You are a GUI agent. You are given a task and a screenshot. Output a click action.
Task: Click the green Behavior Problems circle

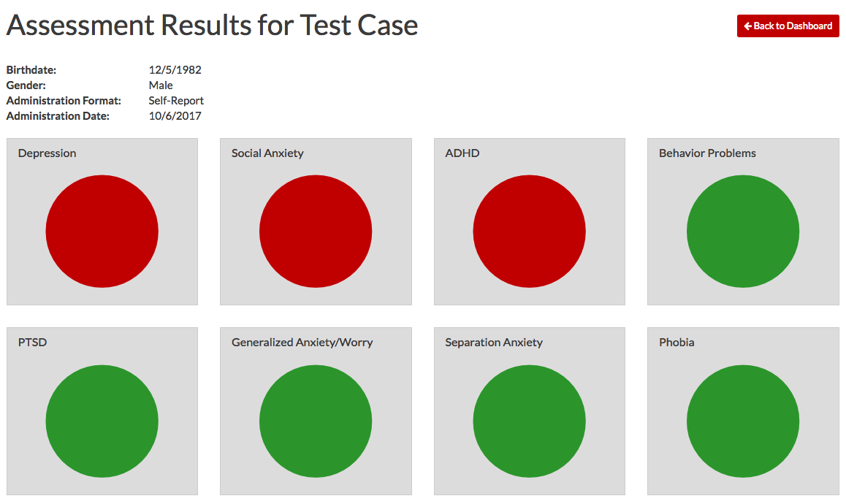coord(743,231)
